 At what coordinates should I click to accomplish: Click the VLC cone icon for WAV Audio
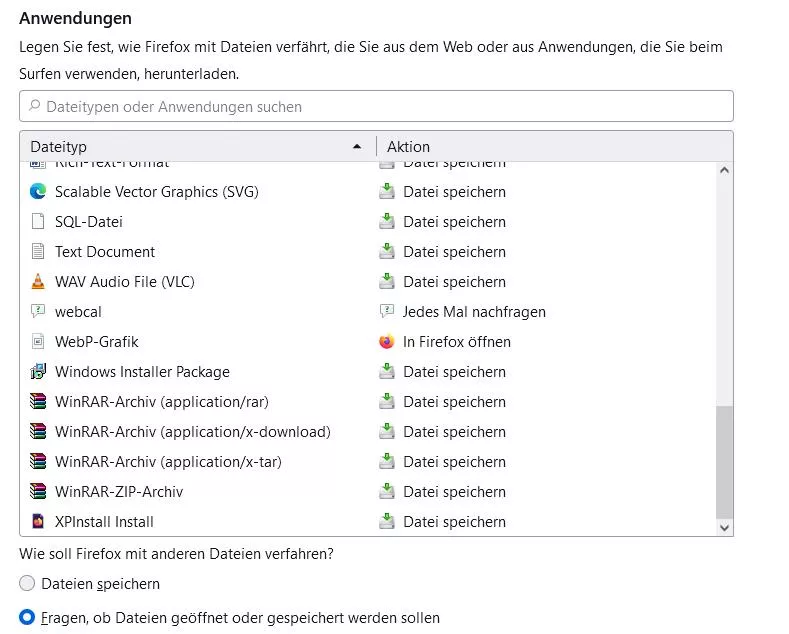tap(38, 282)
